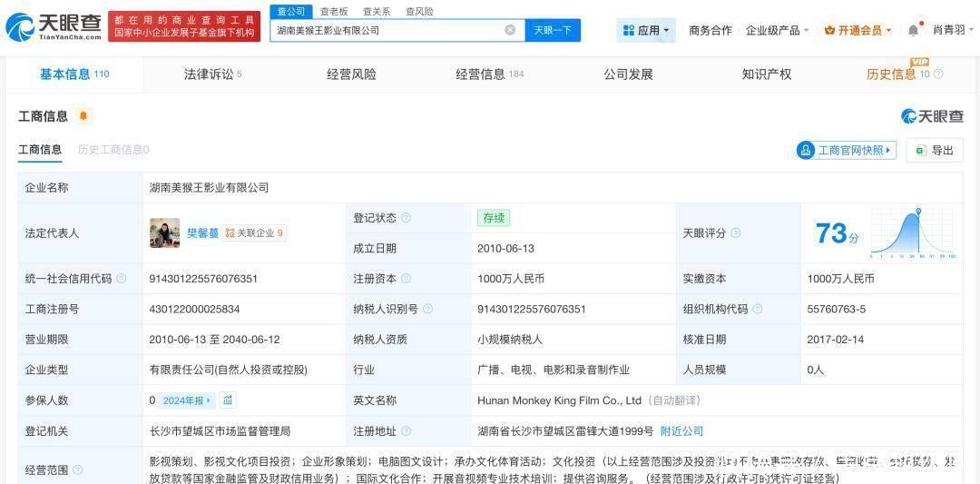Click the legal representative's photo thumbnail
The image size is (980, 484).
tap(164, 233)
